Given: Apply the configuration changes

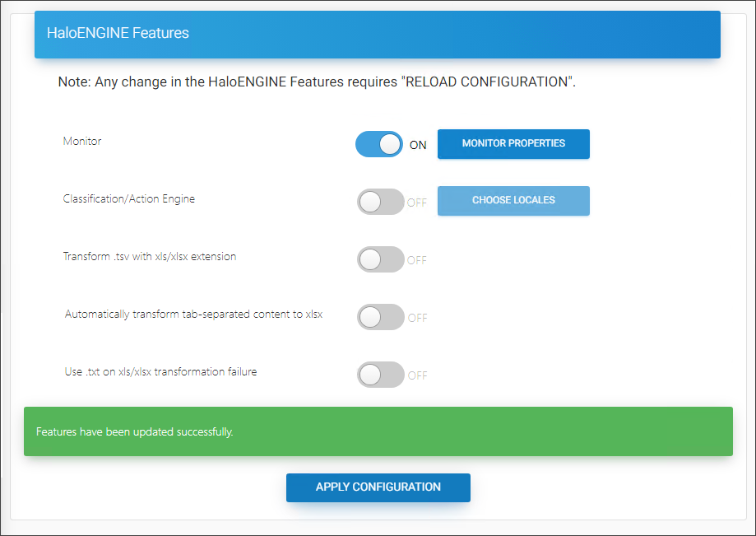Looking at the screenshot, I should point(378,487).
